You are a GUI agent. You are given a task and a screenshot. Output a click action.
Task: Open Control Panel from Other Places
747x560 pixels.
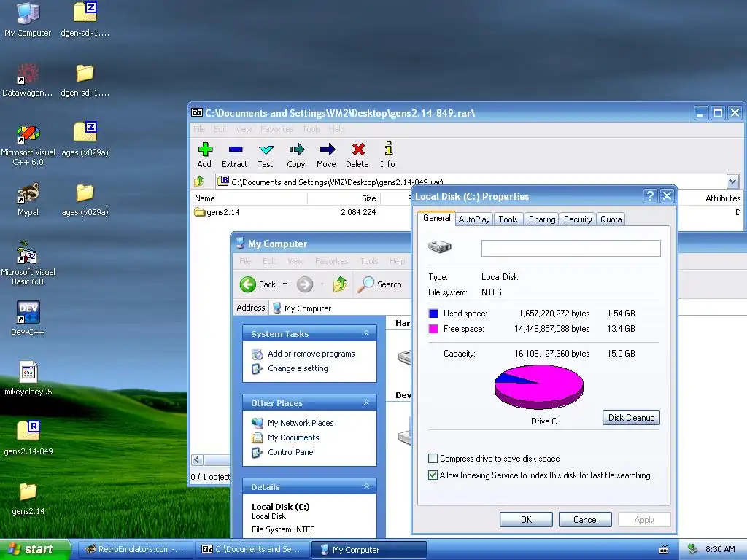291,452
